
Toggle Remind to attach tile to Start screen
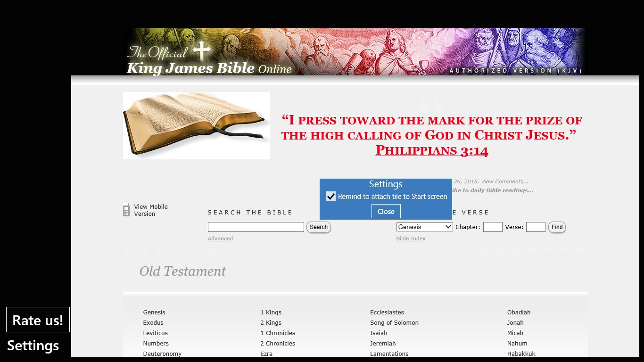(x=330, y=196)
